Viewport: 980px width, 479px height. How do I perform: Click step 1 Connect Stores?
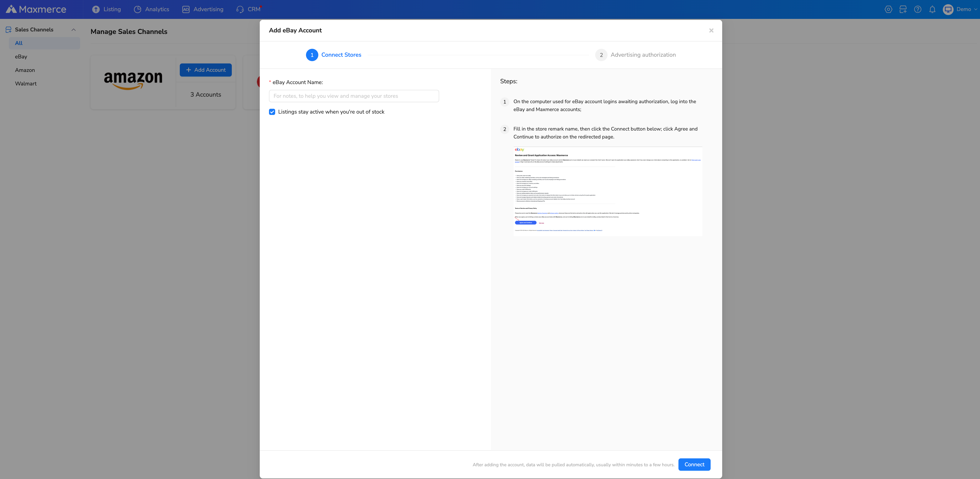click(334, 55)
